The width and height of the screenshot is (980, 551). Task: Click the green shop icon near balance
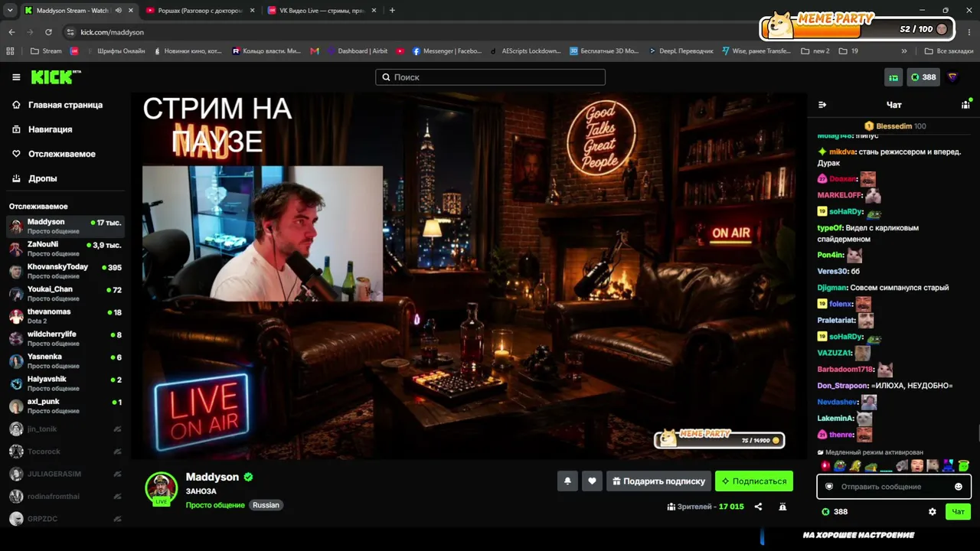tap(893, 77)
